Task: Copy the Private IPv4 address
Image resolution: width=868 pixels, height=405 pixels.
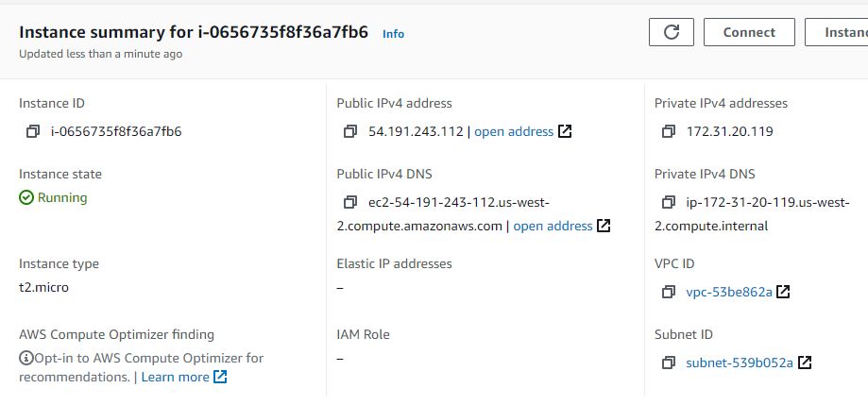Action: pos(669,132)
